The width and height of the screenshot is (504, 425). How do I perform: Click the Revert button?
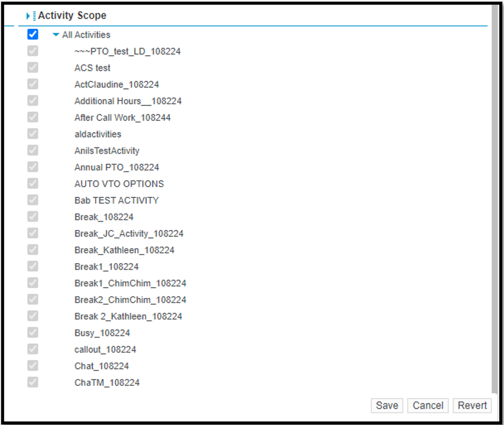tap(472, 405)
